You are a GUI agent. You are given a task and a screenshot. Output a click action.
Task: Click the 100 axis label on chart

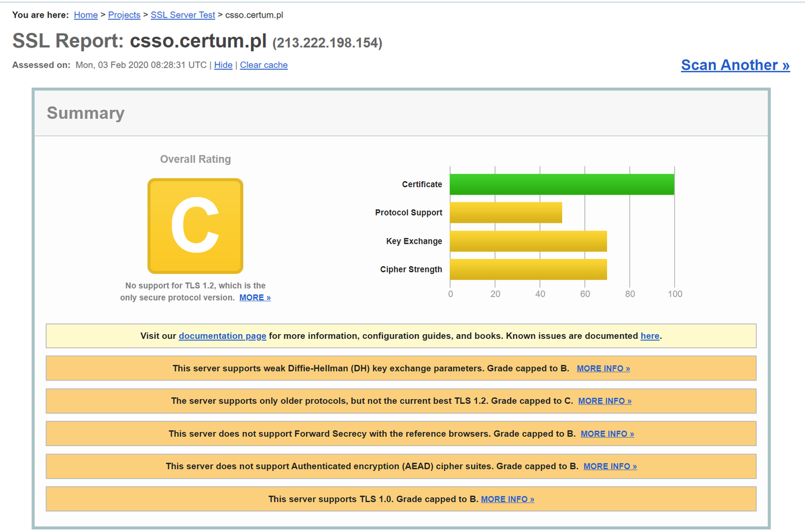tap(675, 294)
